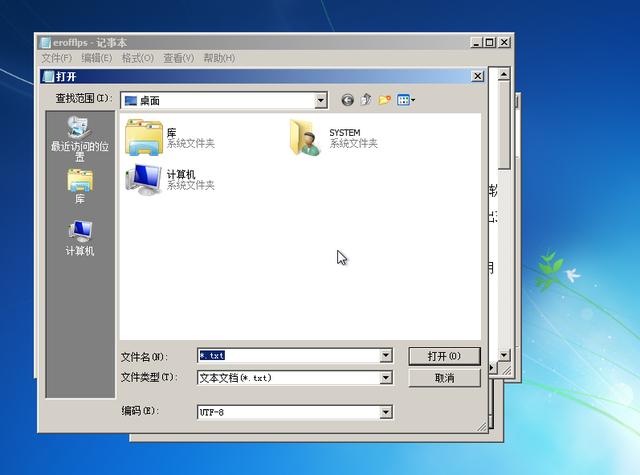Click the 文件类型 field showing 文本文档(*.txt)
Viewport: 640px width, 475px height.
(289, 378)
